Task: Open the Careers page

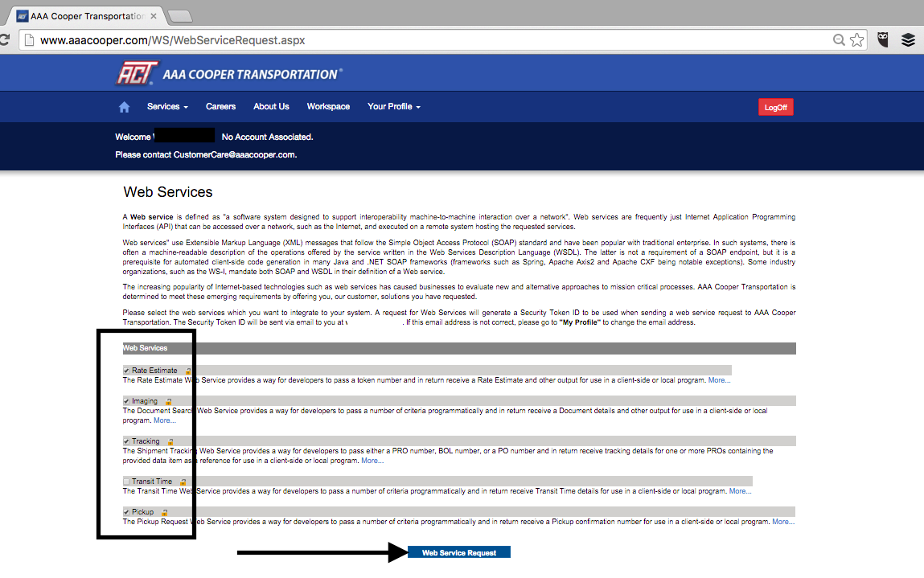Action: coord(220,107)
